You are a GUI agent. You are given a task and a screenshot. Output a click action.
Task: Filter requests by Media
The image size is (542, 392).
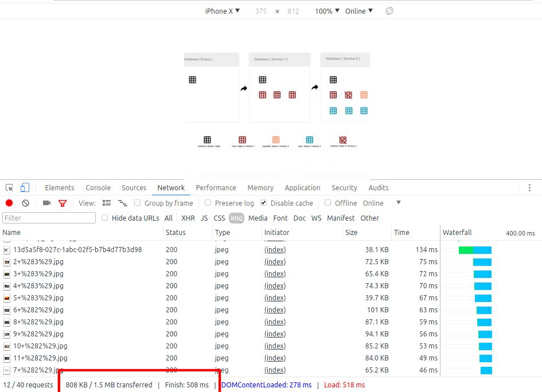click(258, 218)
